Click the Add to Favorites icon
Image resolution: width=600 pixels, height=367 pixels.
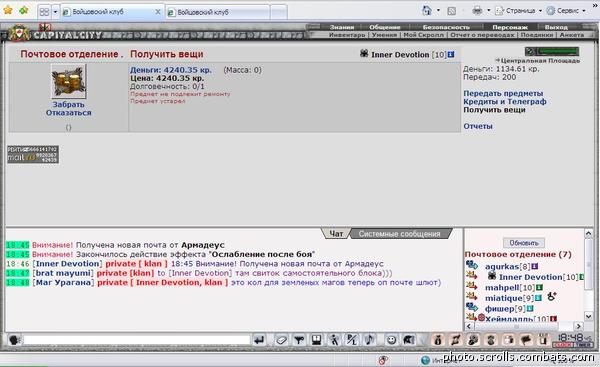(24, 10)
